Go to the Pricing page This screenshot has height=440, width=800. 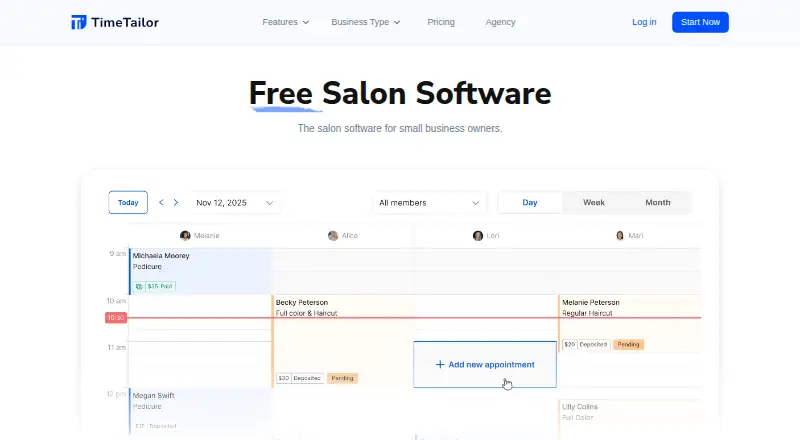[441, 22]
